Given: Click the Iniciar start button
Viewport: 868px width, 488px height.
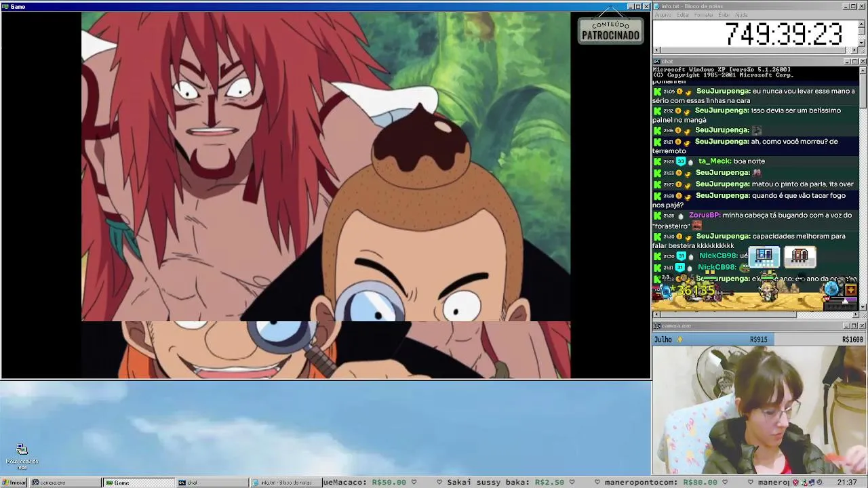Looking at the screenshot, I should pos(14,483).
